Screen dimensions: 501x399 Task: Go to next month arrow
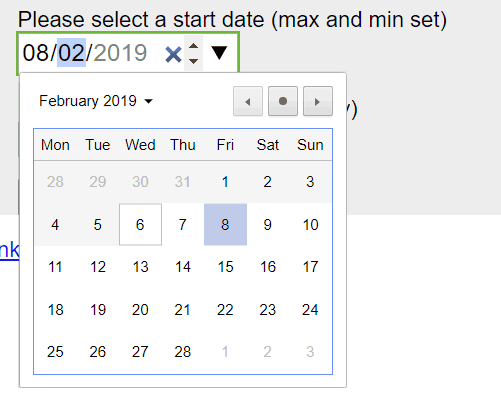click(318, 101)
